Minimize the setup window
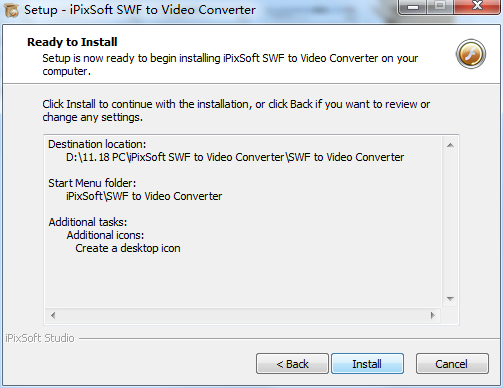Screen dimensions: 503x388 pyautogui.click(x=413, y=7)
